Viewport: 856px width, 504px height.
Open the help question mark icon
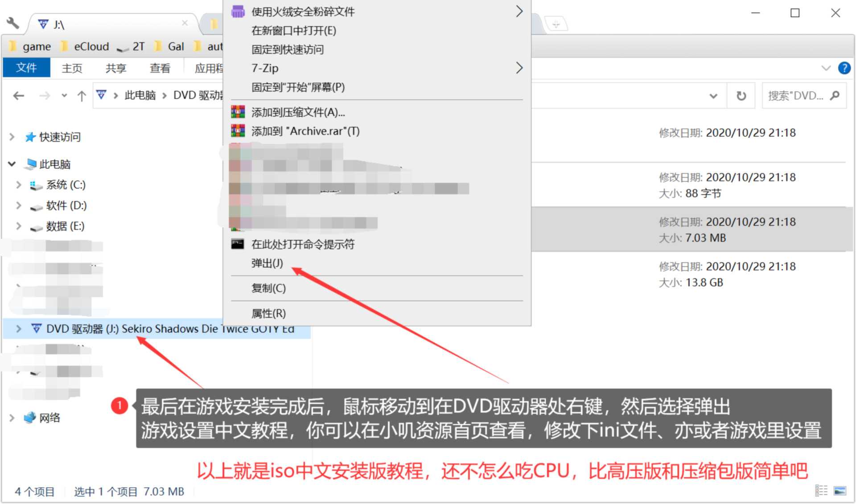click(844, 68)
